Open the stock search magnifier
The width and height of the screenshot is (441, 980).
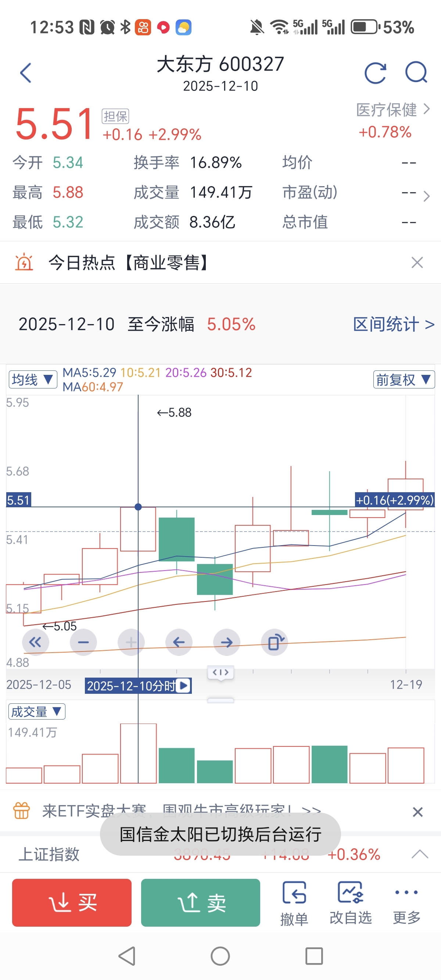[x=416, y=73]
